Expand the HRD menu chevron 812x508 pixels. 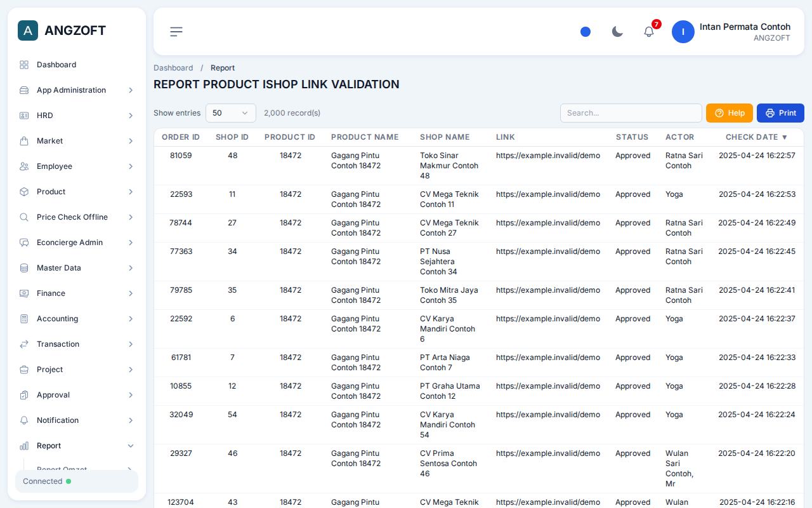(131, 116)
